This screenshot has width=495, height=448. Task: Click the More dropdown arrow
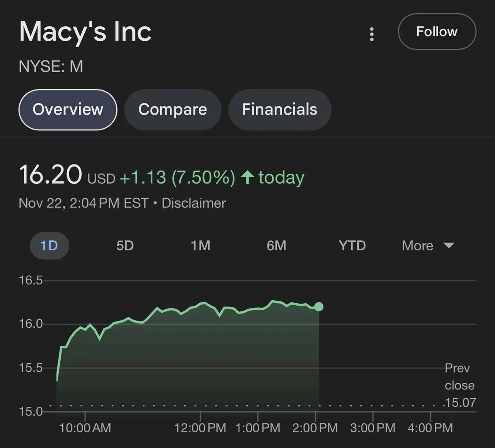[448, 246]
